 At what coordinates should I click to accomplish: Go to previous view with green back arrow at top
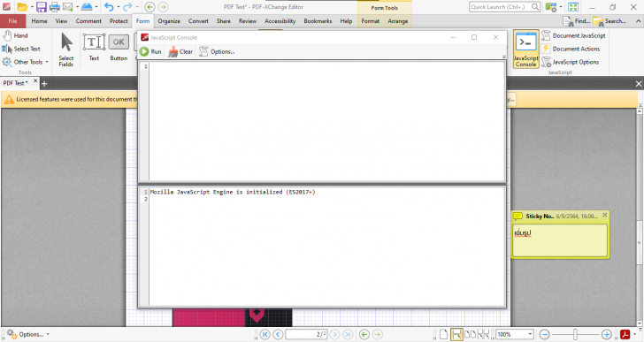click(x=149, y=7)
